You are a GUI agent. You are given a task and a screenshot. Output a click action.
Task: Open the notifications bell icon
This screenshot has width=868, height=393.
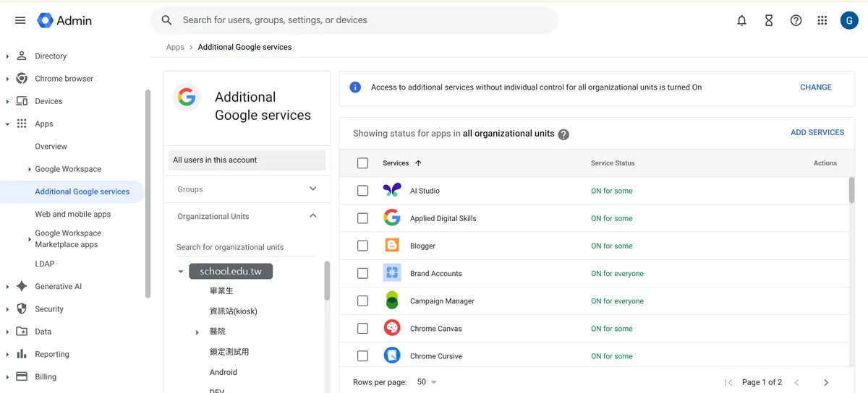click(741, 20)
